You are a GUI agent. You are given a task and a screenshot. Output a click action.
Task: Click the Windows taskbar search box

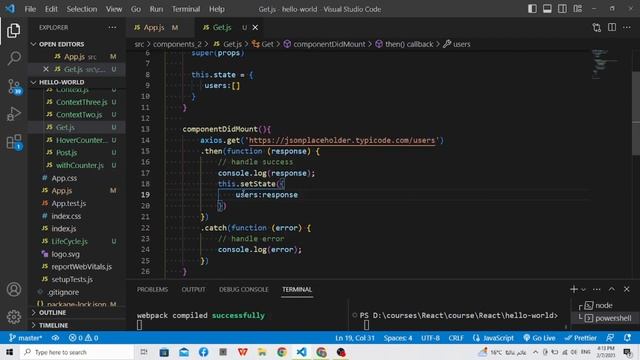pos(76,352)
